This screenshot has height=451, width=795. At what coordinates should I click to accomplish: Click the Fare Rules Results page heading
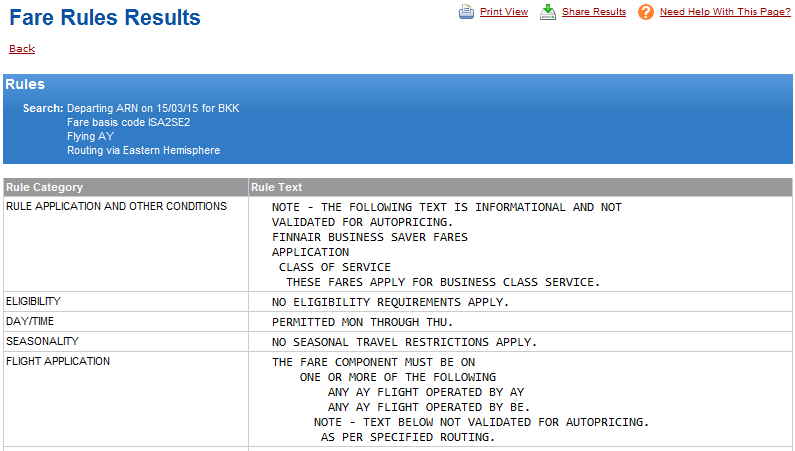(x=105, y=18)
